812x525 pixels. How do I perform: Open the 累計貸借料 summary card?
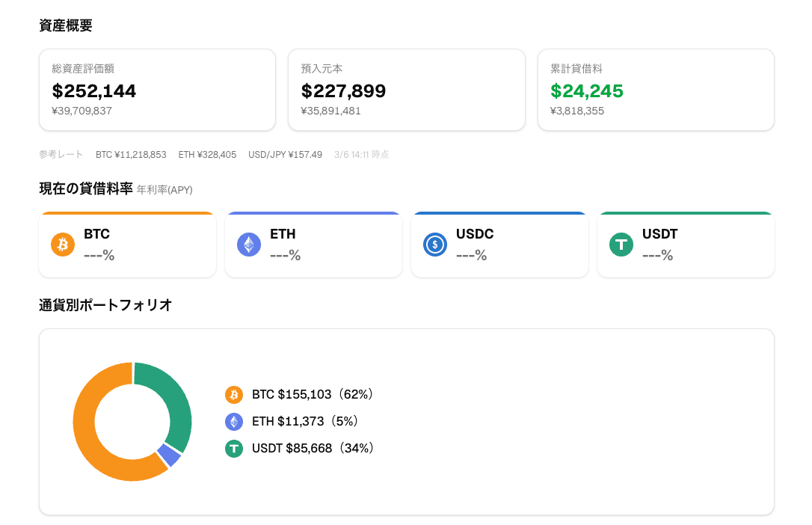(656, 90)
